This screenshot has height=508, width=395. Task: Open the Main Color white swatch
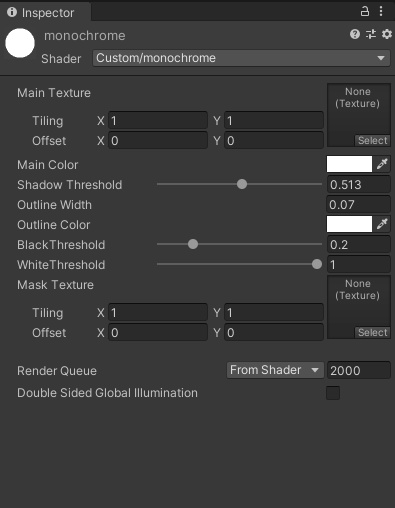click(x=349, y=164)
